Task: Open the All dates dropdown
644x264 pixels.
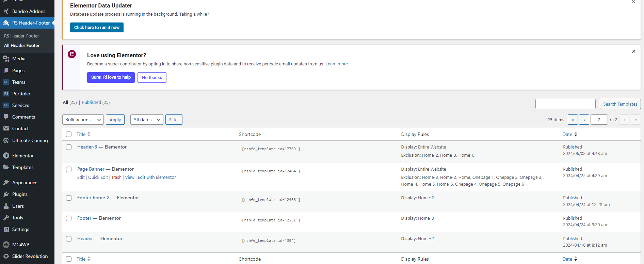Action: pos(147,120)
